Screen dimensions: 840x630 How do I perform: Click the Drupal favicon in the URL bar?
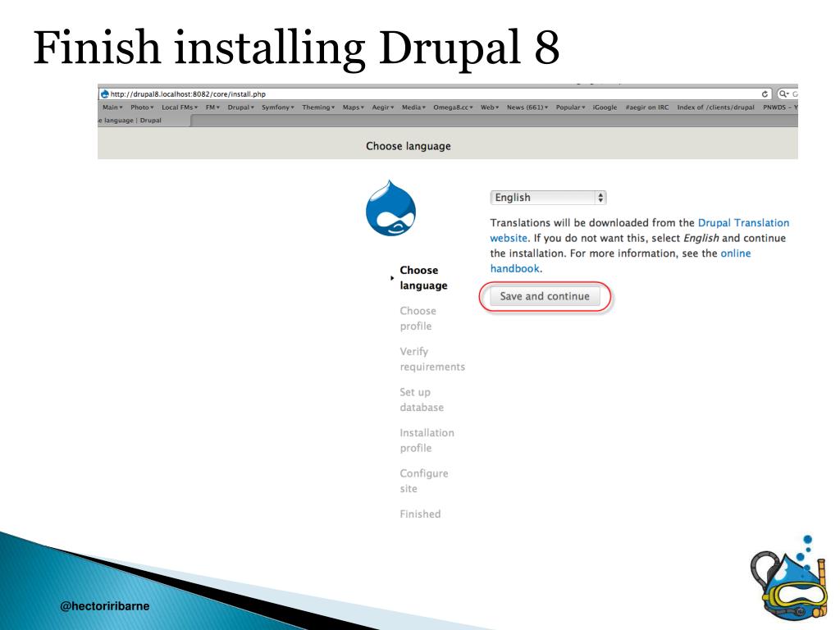(x=105, y=94)
